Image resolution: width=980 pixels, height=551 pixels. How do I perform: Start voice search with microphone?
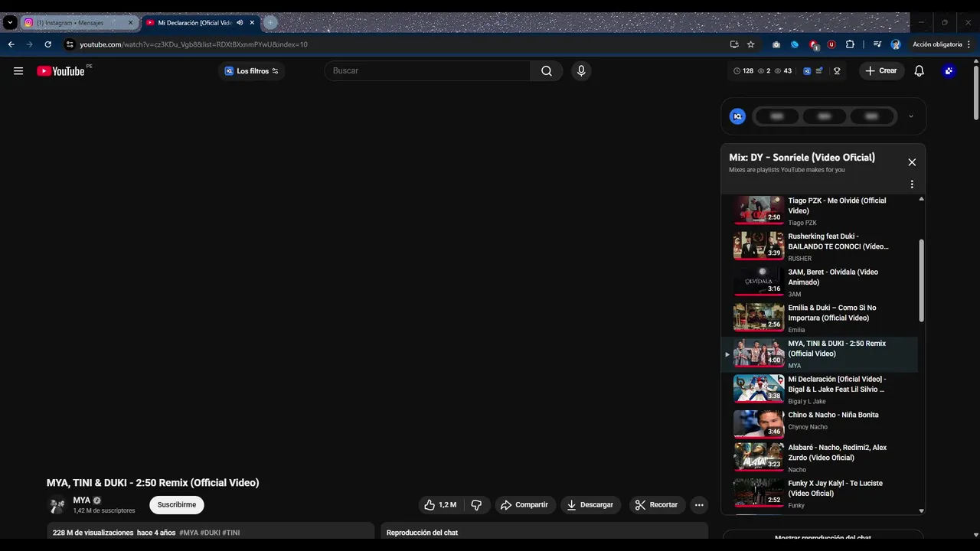581,71
